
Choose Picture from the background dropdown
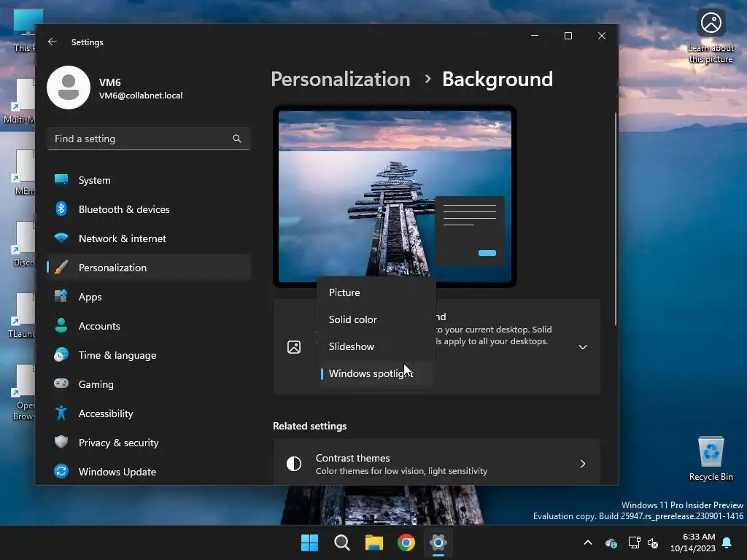[x=376, y=292]
